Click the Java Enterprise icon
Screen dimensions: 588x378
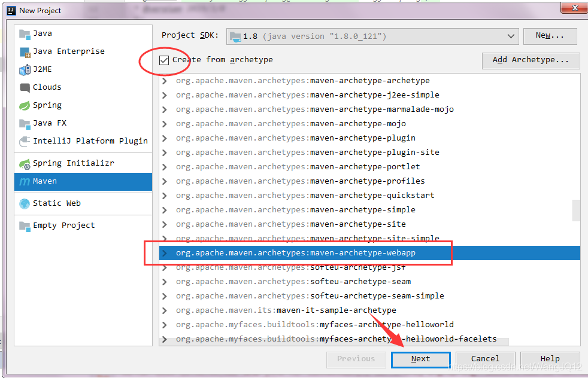coord(25,53)
